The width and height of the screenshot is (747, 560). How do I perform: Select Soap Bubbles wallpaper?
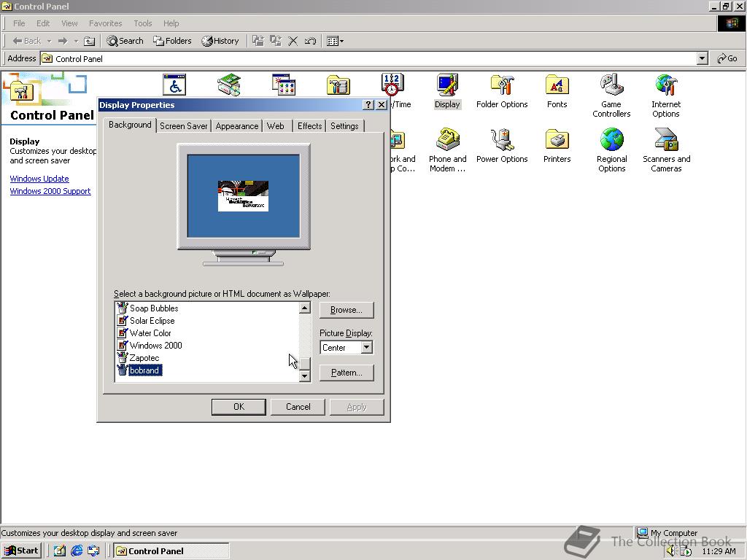coord(154,308)
